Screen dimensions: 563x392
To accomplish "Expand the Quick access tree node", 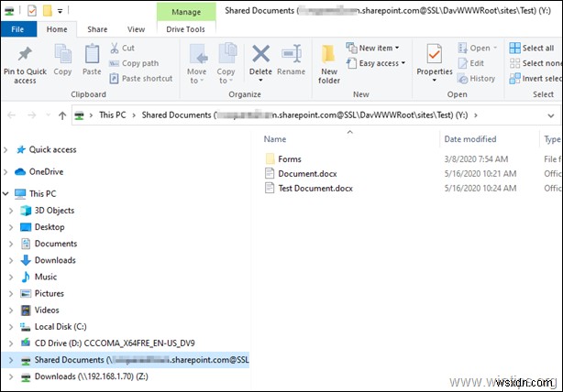I will tap(6, 149).
